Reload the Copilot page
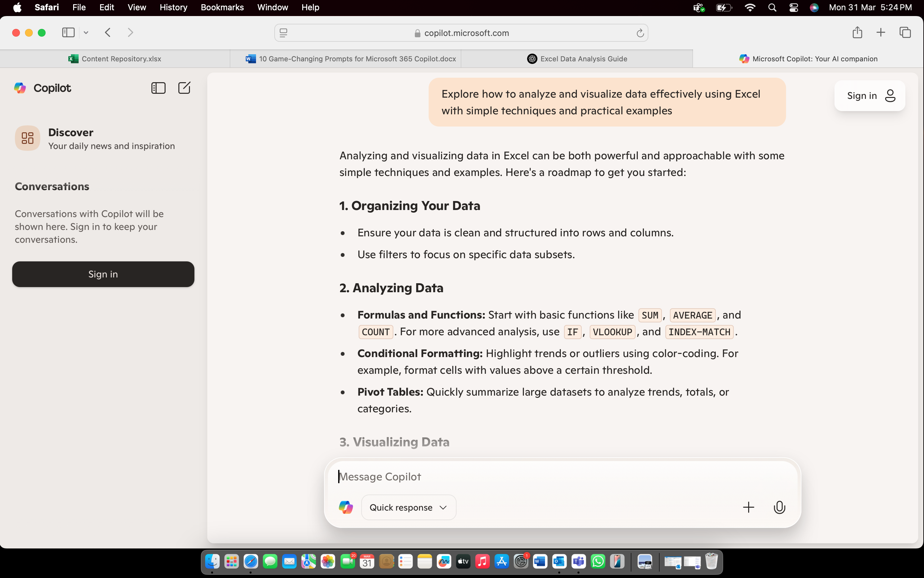The image size is (924, 578). coord(640,33)
